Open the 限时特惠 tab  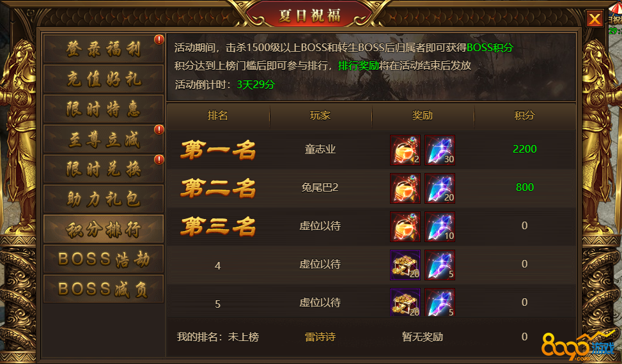[104, 109]
